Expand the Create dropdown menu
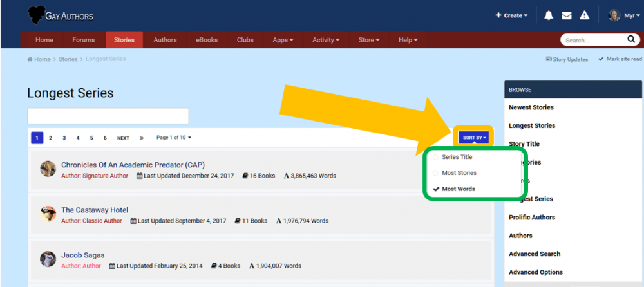 511,15
